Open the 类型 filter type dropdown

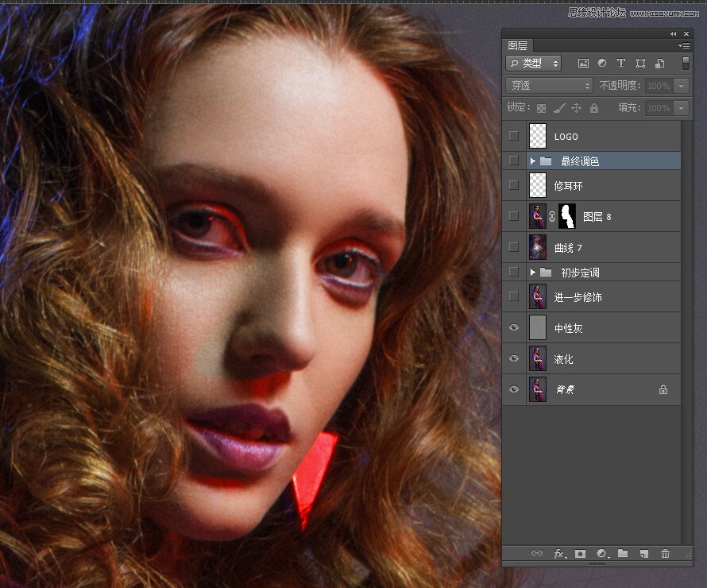pyautogui.click(x=534, y=64)
